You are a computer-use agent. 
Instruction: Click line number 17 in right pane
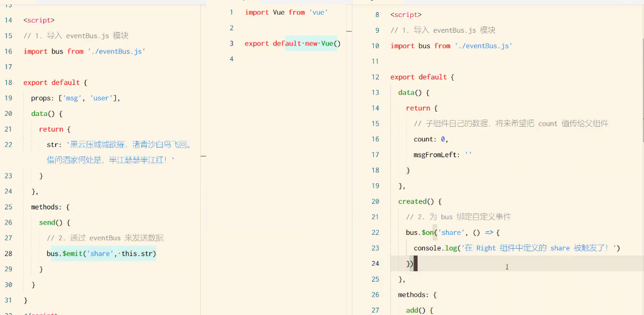(375, 155)
